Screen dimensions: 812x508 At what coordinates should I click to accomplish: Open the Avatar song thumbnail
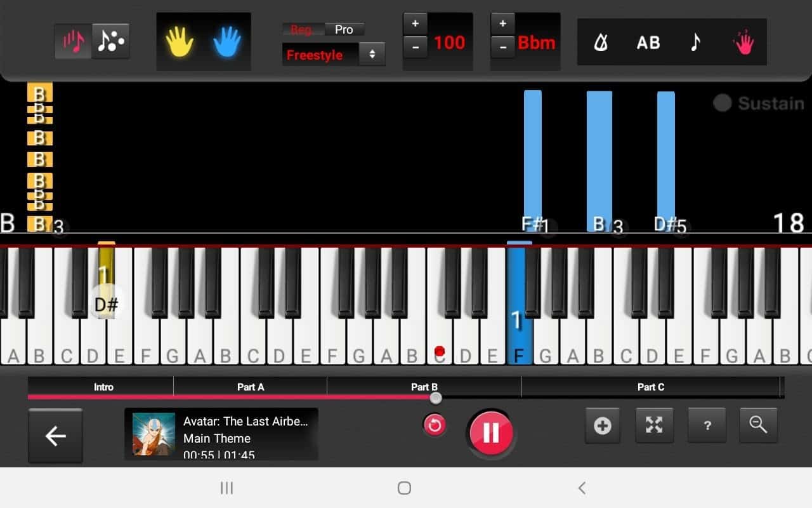pos(154,434)
